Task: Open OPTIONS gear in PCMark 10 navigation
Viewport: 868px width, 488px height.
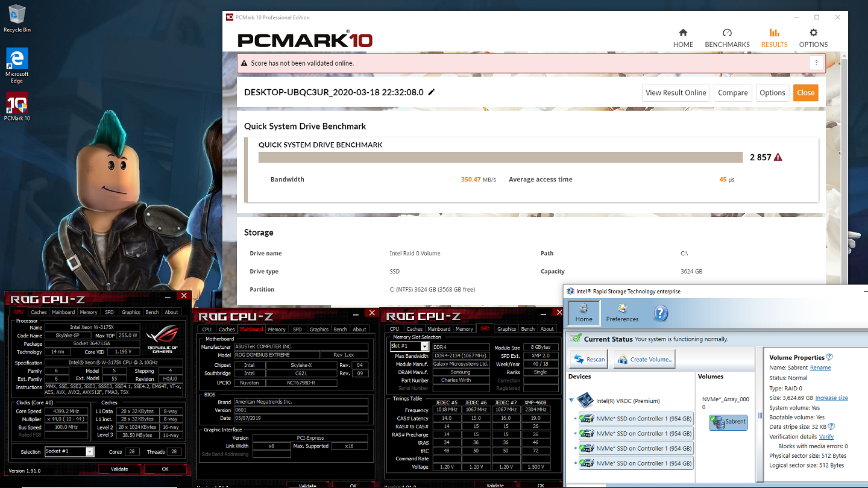Action: click(x=813, y=38)
